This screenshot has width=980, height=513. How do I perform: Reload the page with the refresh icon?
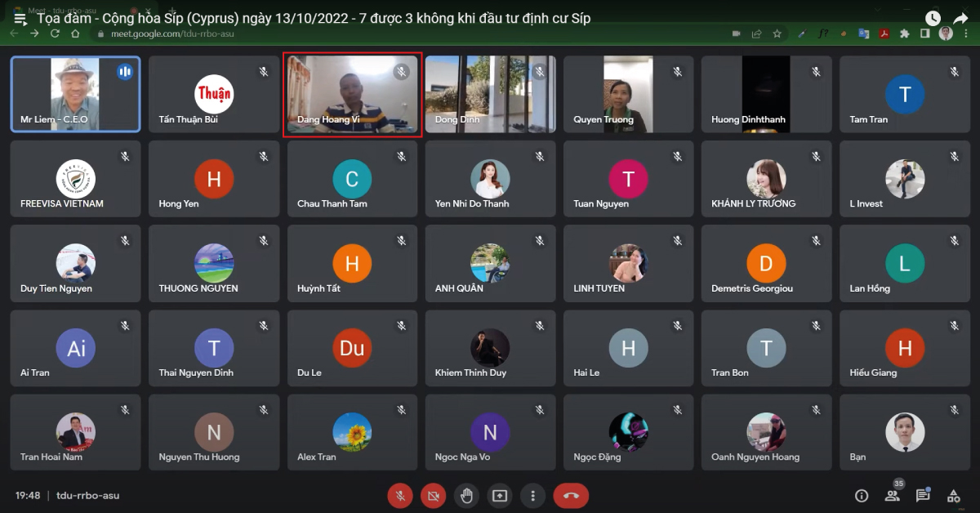click(x=55, y=33)
